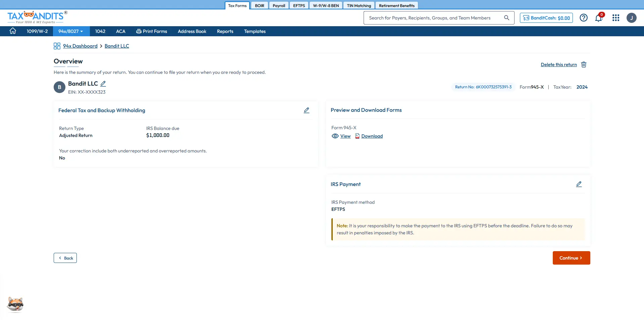Click the Continue button
The width and height of the screenshot is (644, 320).
coord(571,258)
